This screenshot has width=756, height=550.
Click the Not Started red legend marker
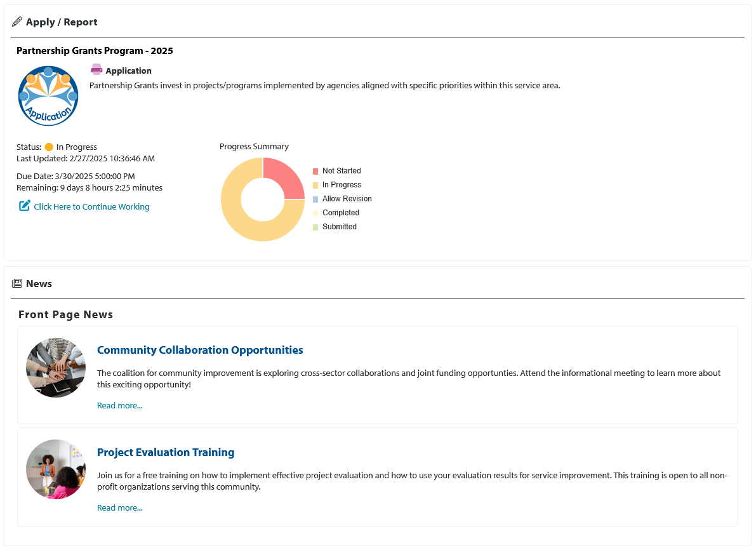tap(315, 170)
